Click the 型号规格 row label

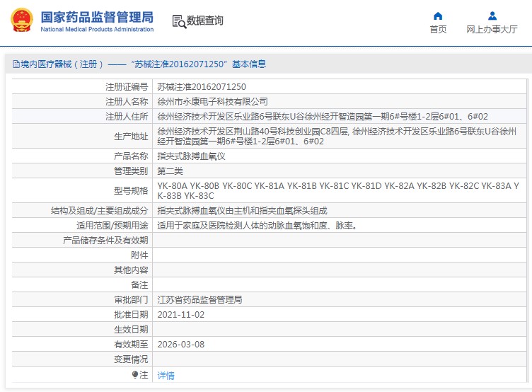click(x=131, y=191)
